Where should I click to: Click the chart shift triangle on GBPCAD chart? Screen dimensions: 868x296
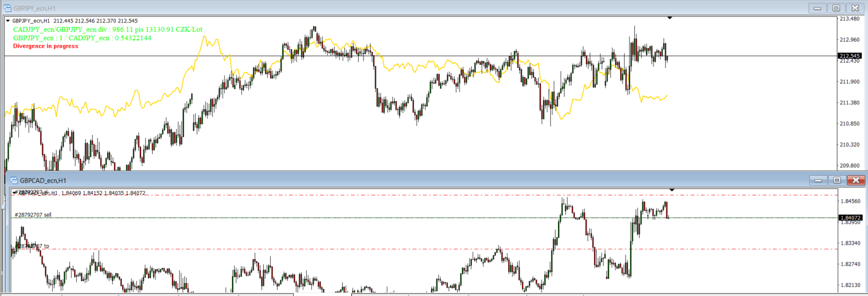click(672, 190)
